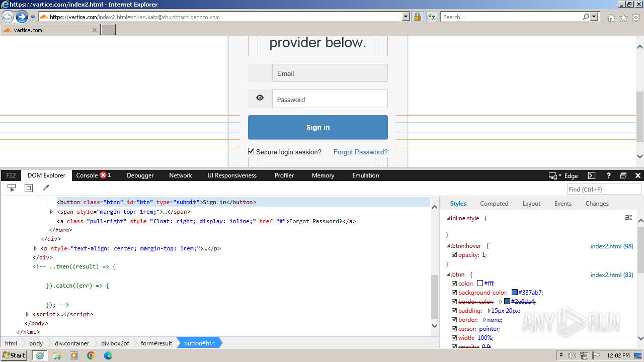The width and height of the screenshot is (644, 362).
Task: Open source link index2.html (98)
Action: click(x=612, y=246)
